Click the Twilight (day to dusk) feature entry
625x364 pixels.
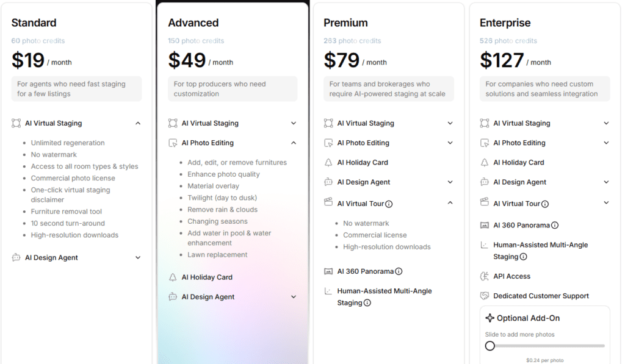point(222,198)
